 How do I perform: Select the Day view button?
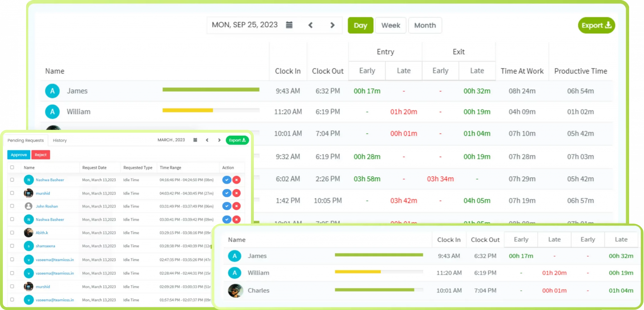[x=360, y=25]
